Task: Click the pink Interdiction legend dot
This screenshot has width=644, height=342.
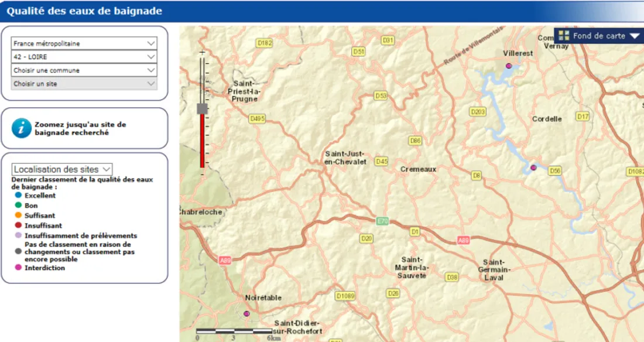Action: pyautogui.click(x=18, y=268)
